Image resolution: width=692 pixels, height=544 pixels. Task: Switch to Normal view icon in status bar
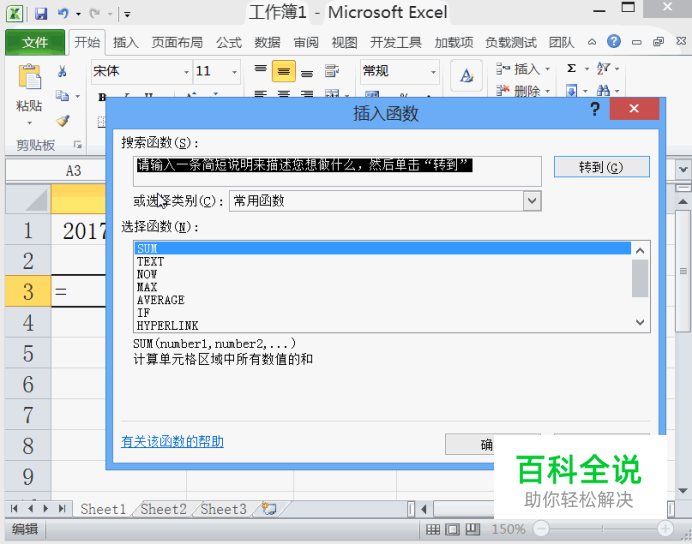pos(433,529)
